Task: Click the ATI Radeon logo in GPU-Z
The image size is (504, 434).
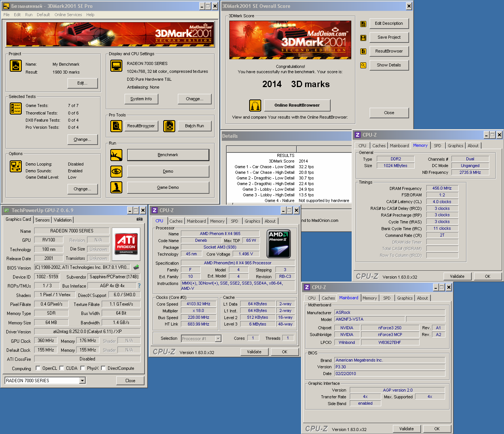Action: coord(126,244)
